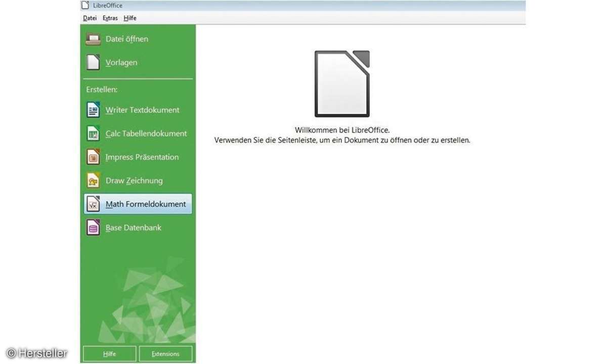Image resolution: width=607 pixels, height=364 pixels.
Task: Click the 'Willkommen bei LibreOffice.' text
Action: 342,130
